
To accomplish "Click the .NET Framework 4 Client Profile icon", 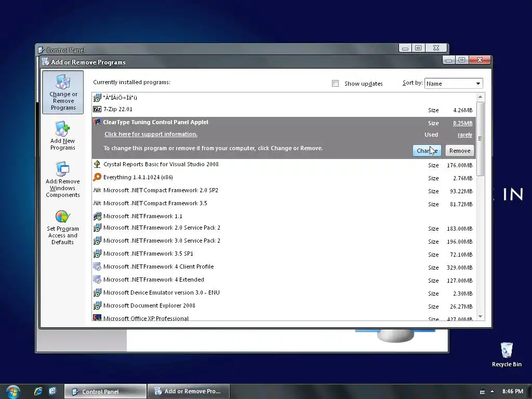I will coord(97,267).
